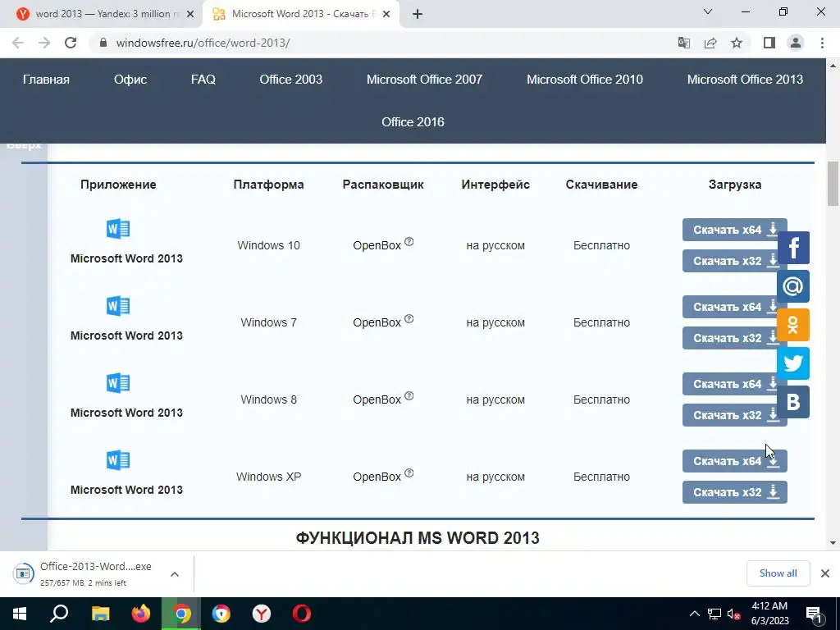This screenshot has height=630, width=840.
Task: Click the translate page icon in address bar
Action: (683, 43)
